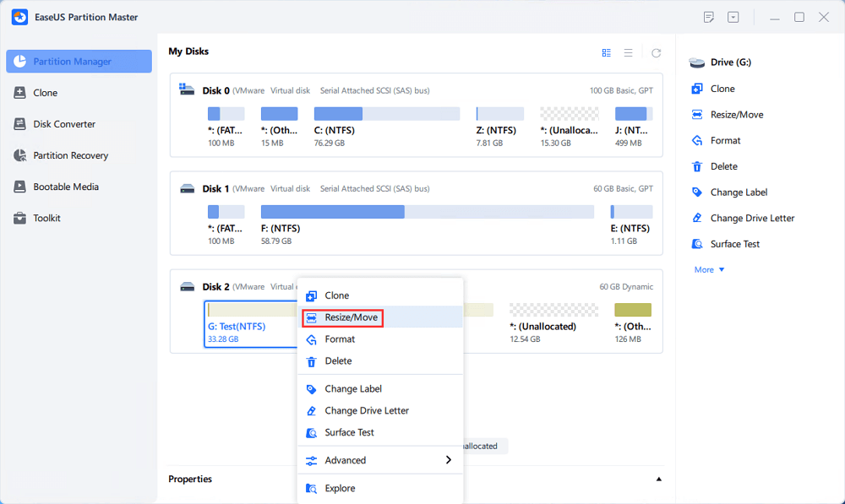Open the title bar dropdown menu icon
The height and width of the screenshot is (504, 845).
pos(733,17)
